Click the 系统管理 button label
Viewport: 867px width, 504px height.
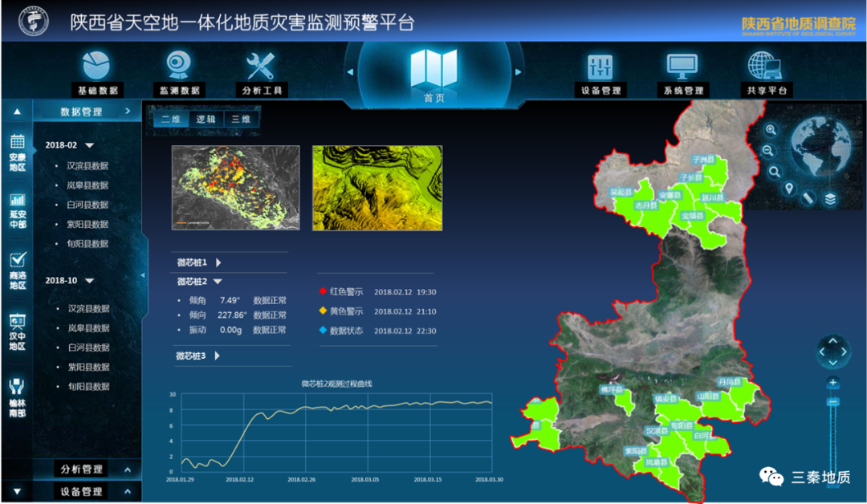[x=683, y=91]
